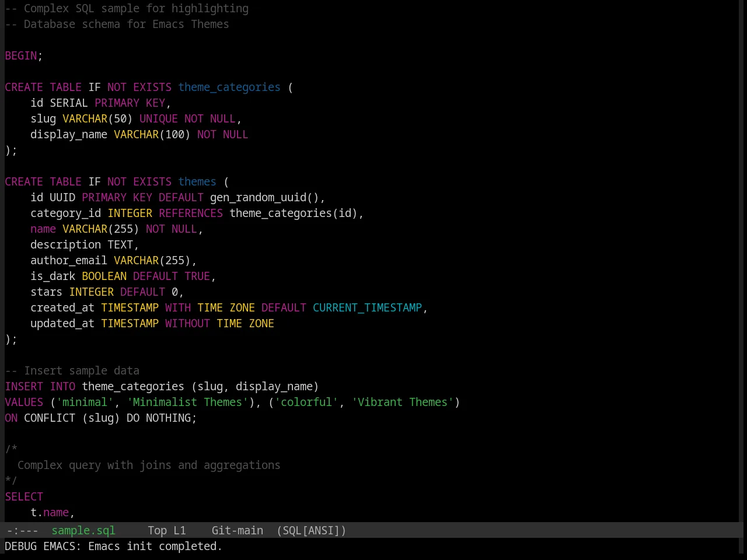This screenshot has height=560, width=747.
Task: Click the -:--- buffer status indicator
Action: pyautogui.click(x=22, y=530)
